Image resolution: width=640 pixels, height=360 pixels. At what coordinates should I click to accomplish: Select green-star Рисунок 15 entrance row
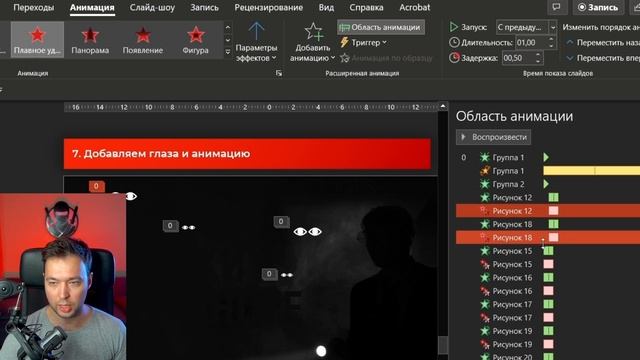(x=548, y=251)
